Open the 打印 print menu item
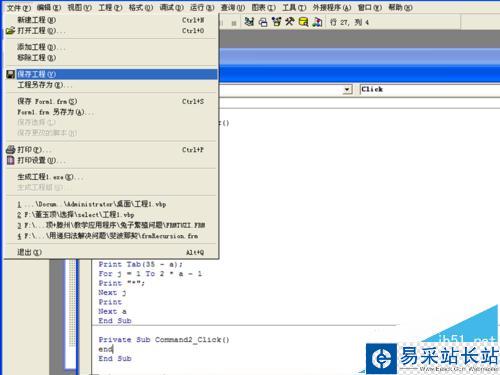Viewport: 500px width, 375px height. [x=111, y=150]
